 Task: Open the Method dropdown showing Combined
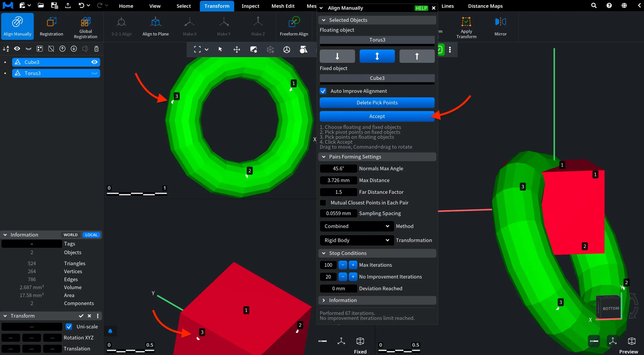[357, 226]
